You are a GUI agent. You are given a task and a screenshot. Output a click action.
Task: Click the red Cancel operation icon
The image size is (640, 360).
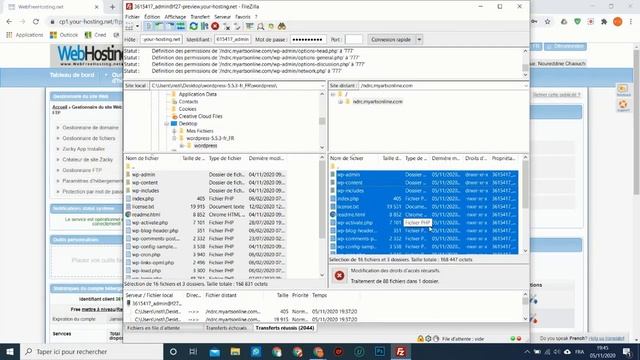tap(215, 27)
